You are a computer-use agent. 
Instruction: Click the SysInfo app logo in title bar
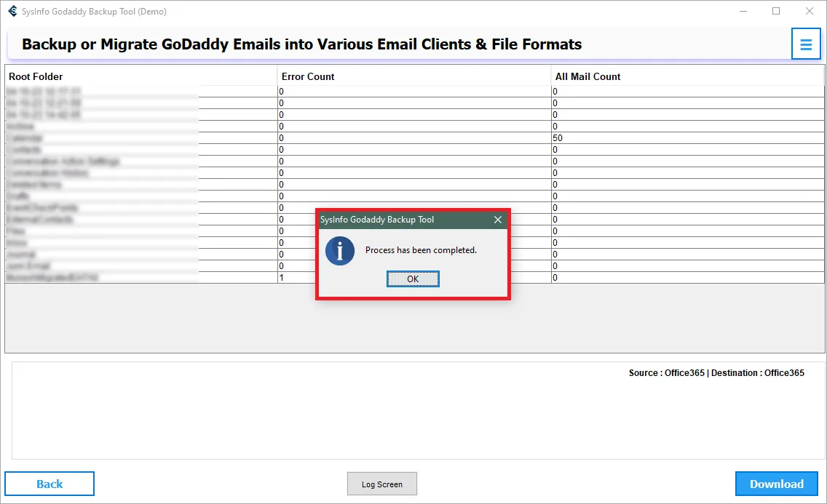pyautogui.click(x=12, y=11)
